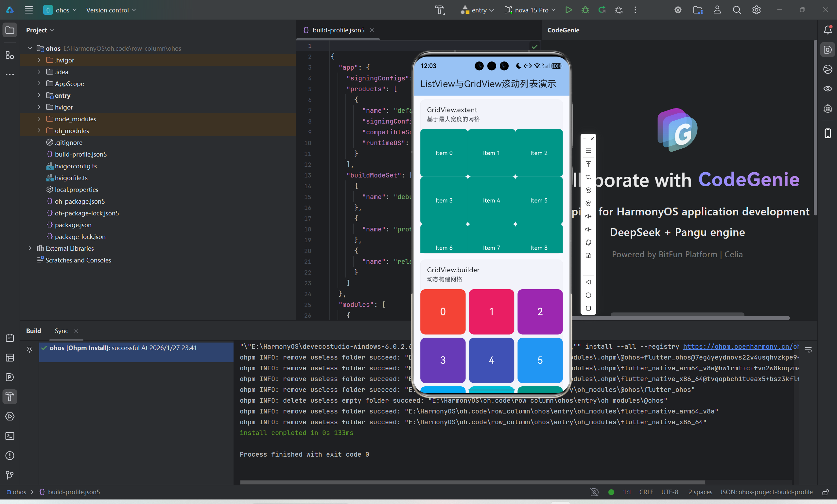Click the Search magnifier icon
837x504 pixels.
coord(737,10)
